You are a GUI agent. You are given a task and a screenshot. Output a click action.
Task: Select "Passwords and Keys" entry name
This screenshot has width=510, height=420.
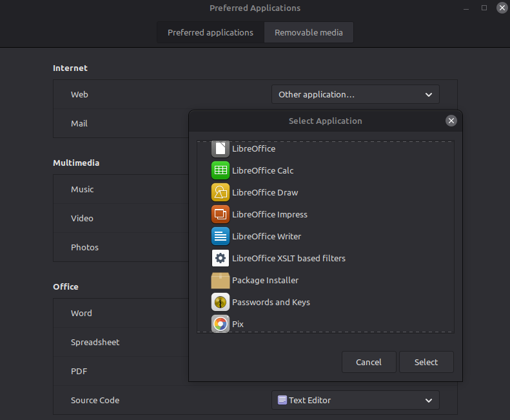pyautogui.click(x=271, y=303)
